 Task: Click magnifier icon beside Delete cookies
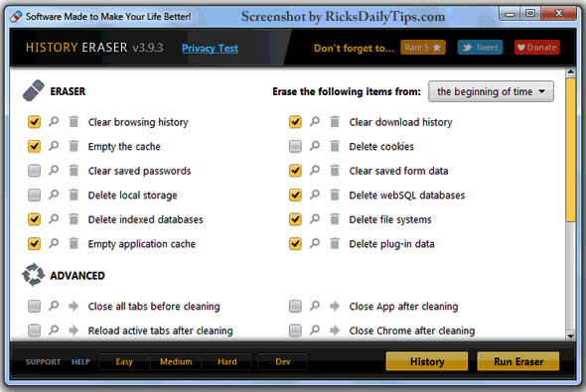pyautogui.click(x=315, y=146)
